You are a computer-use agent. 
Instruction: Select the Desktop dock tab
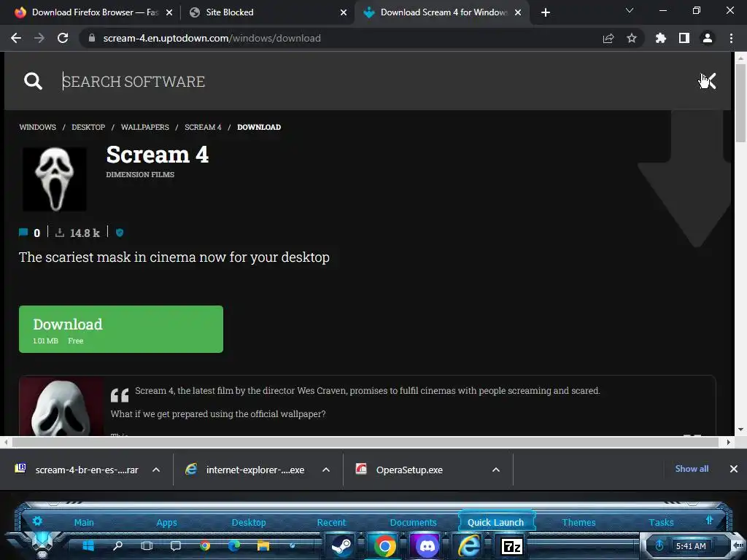(249, 522)
